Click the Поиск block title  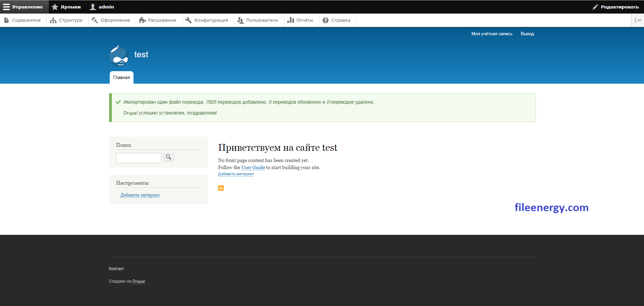pos(124,145)
